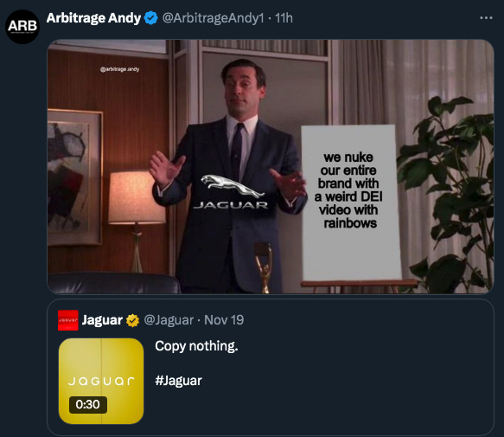Visit the Arbitrage Andy display name

[93, 18]
